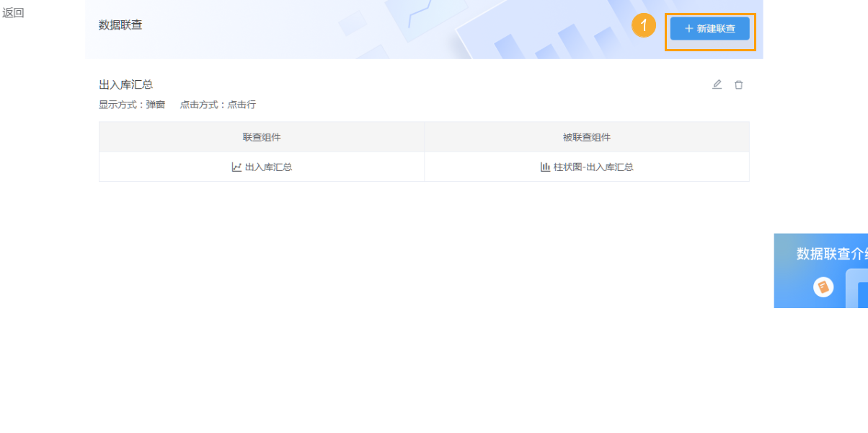Click the bar chart icon beside 柱状图-出入库汇总
Viewport: 868px width, 433px height.
coord(545,167)
